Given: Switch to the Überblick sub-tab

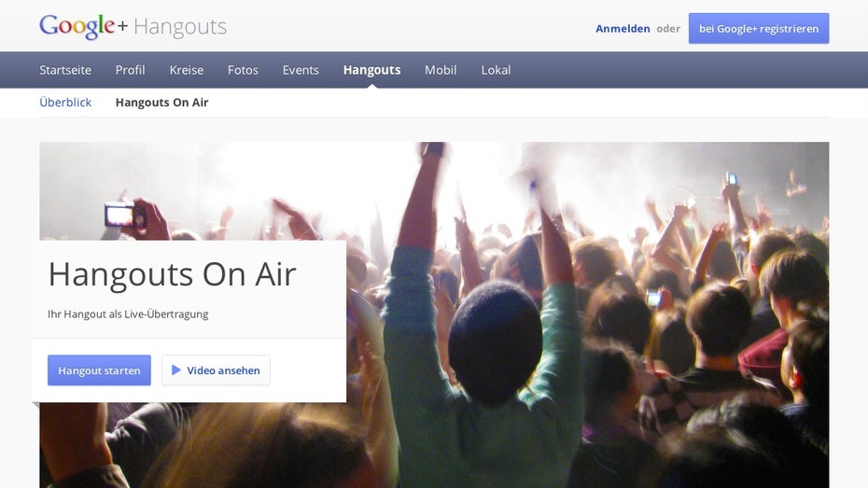Looking at the screenshot, I should point(65,103).
